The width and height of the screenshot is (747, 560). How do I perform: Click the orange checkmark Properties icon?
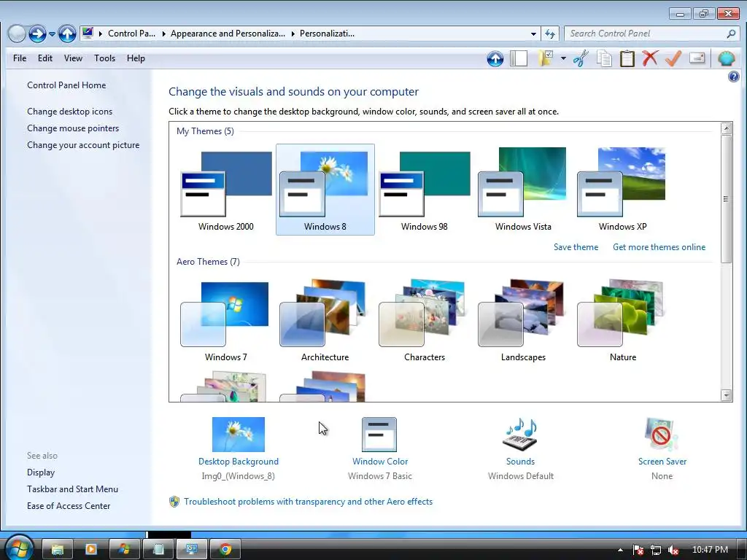[673, 58]
